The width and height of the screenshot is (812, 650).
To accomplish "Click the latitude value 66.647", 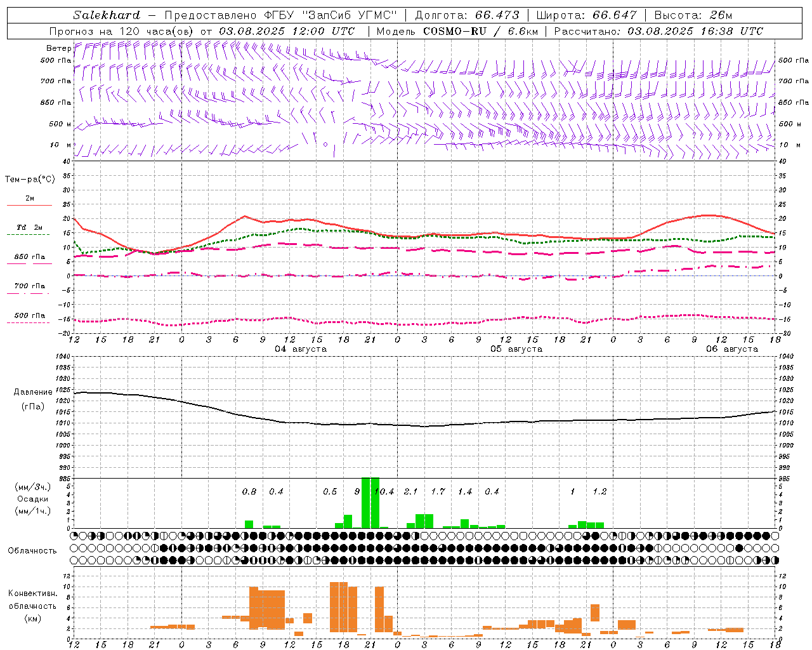I will pyautogui.click(x=615, y=15).
